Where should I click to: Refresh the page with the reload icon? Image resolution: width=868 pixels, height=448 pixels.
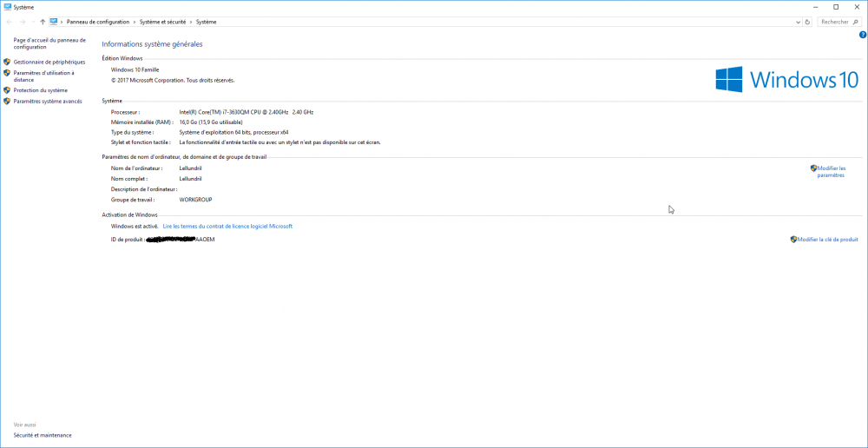(807, 22)
